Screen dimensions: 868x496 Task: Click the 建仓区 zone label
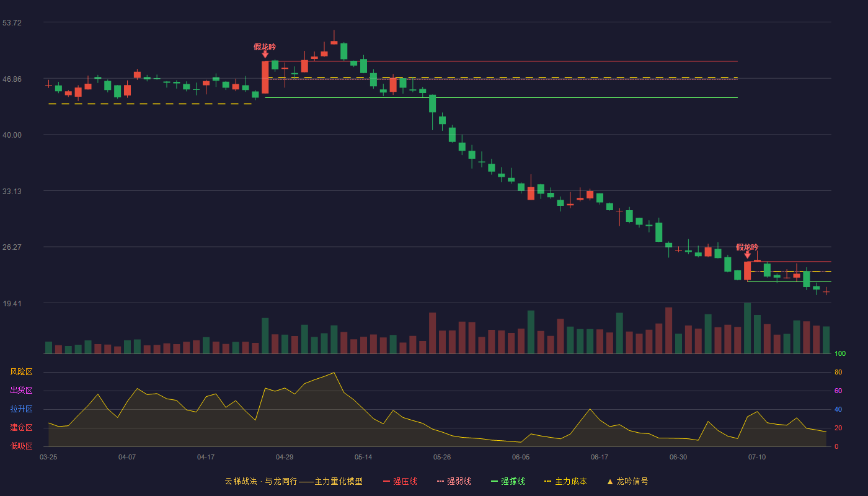[21, 428]
